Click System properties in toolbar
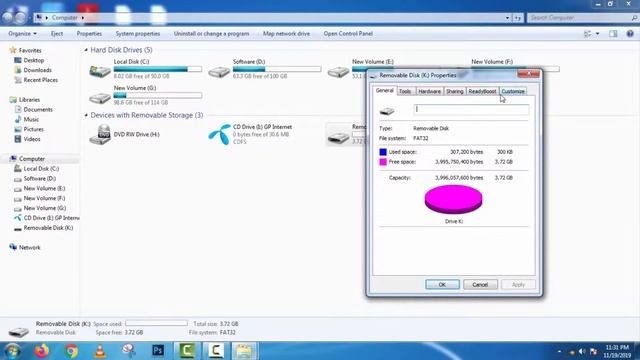The height and width of the screenshot is (360, 640). pos(138,33)
